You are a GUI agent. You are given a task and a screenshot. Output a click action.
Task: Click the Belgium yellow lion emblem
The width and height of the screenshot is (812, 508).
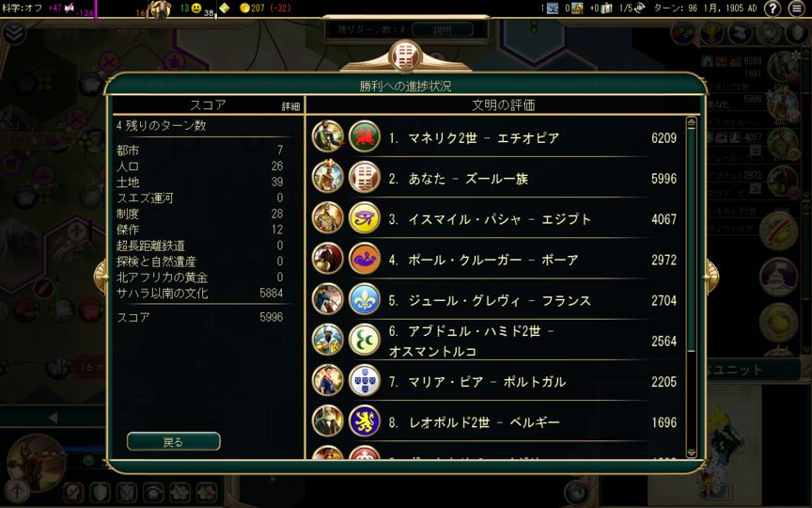click(x=365, y=421)
